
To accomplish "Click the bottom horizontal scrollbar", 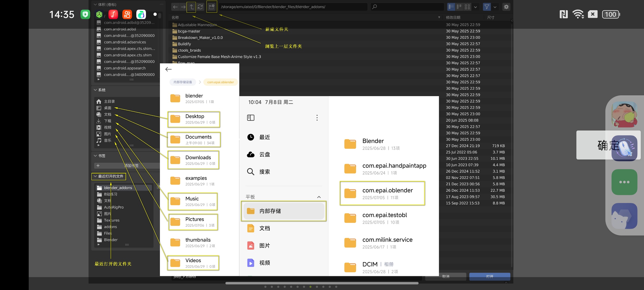I will pos(322,283).
